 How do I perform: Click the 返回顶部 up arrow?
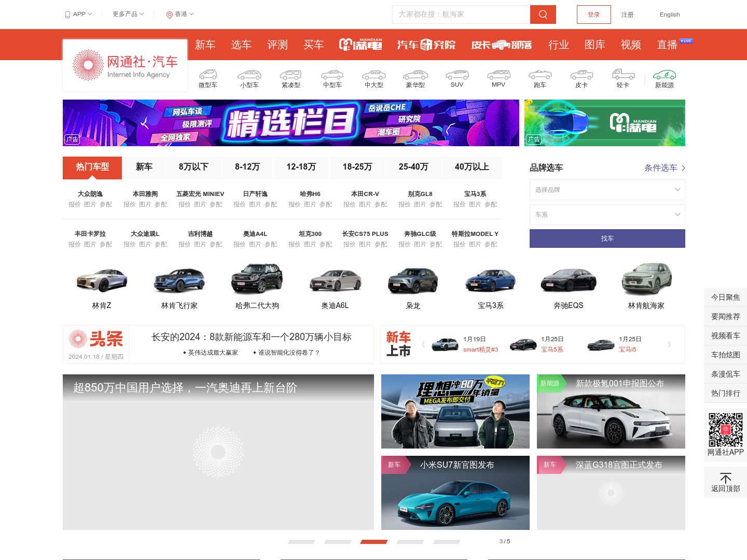click(726, 478)
